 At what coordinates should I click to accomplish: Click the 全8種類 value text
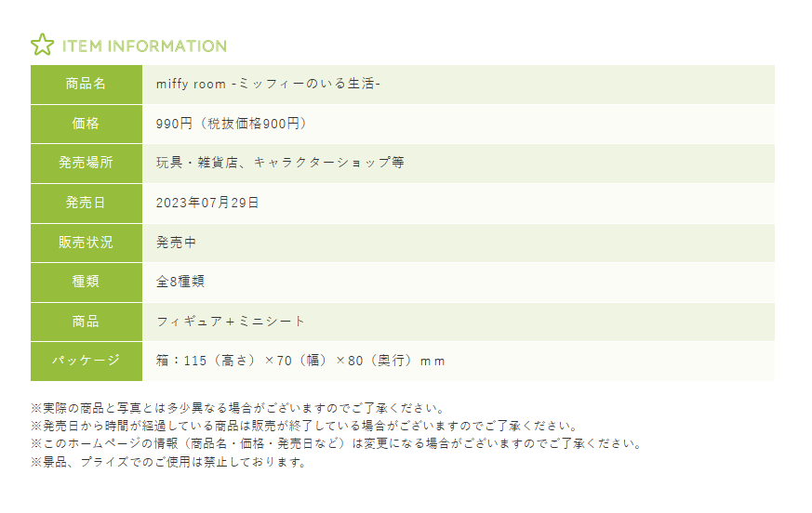[180, 282]
